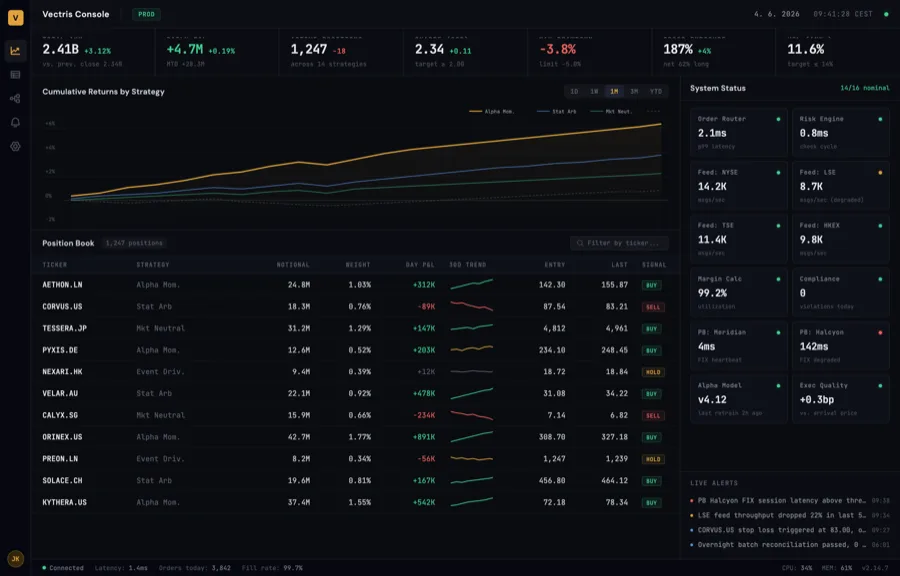Click the Vectris V logo icon
This screenshot has height=576, width=900.
point(15,17)
